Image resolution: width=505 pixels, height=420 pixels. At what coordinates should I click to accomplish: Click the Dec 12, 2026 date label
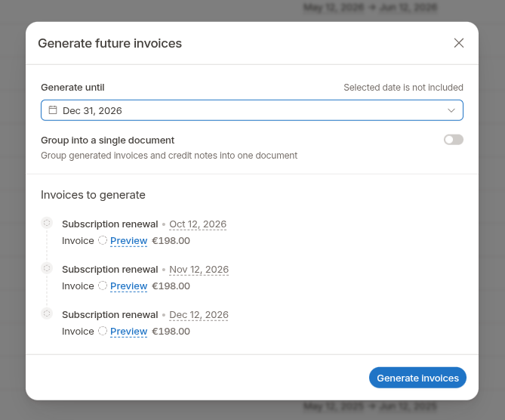coord(199,314)
